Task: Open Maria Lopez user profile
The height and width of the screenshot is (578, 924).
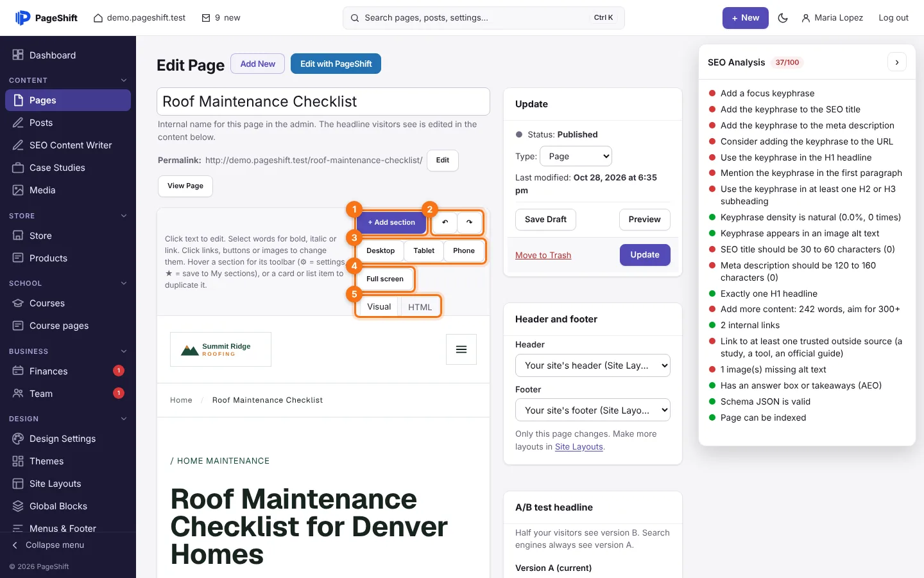Action: pyautogui.click(x=832, y=18)
